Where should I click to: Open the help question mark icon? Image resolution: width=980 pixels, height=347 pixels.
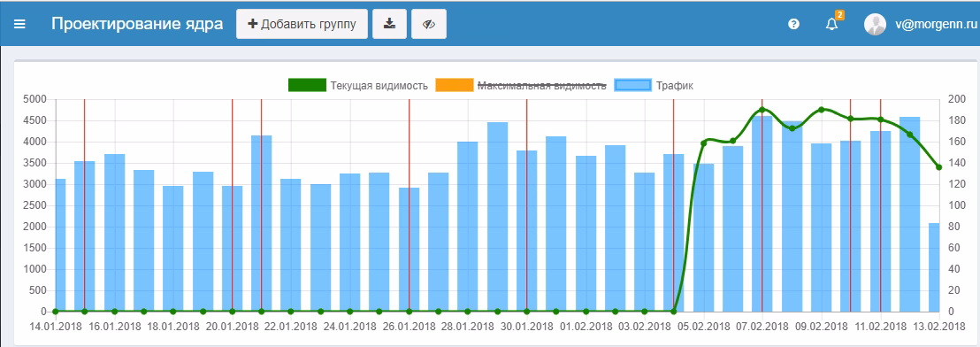793,25
